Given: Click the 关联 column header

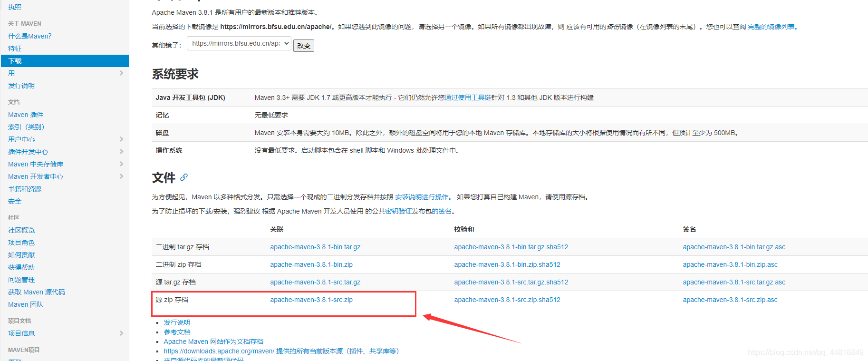Looking at the screenshot, I should pyautogui.click(x=277, y=229).
